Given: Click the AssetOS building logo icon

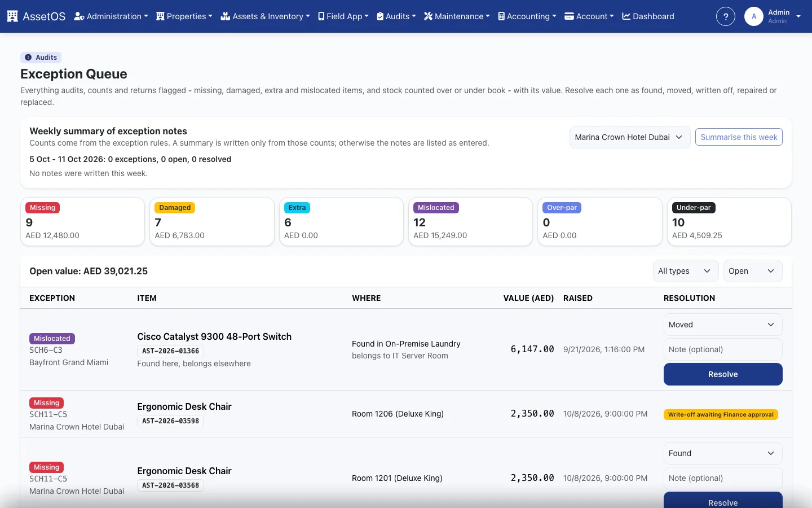Looking at the screenshot, I should coord(12,16).
